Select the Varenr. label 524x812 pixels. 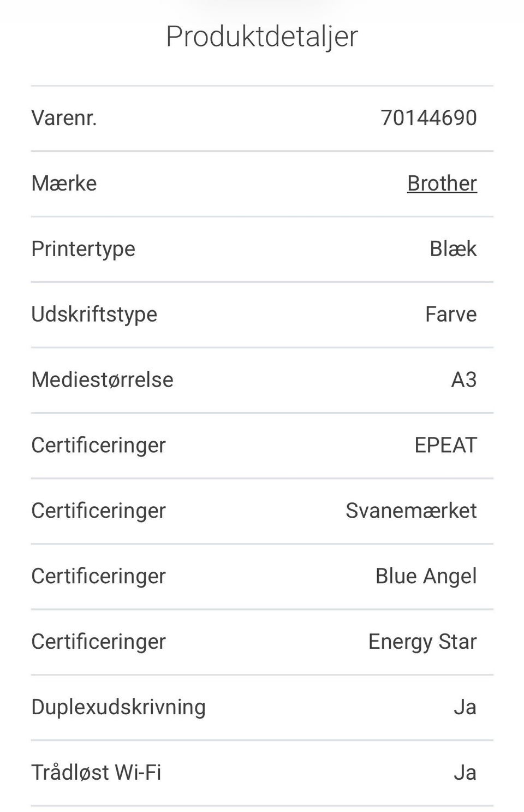[64, 118]
